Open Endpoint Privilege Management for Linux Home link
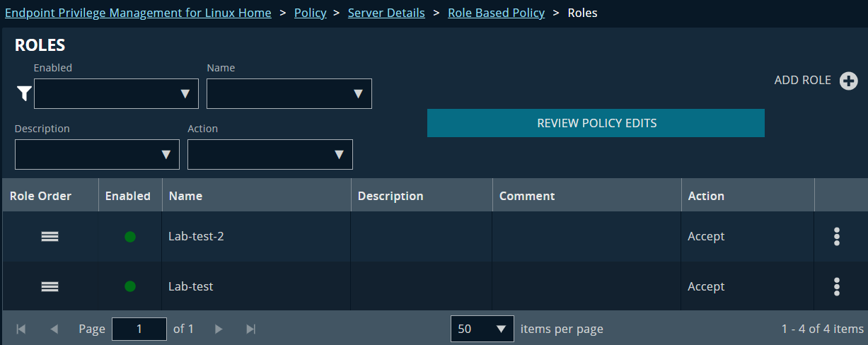 138,13
